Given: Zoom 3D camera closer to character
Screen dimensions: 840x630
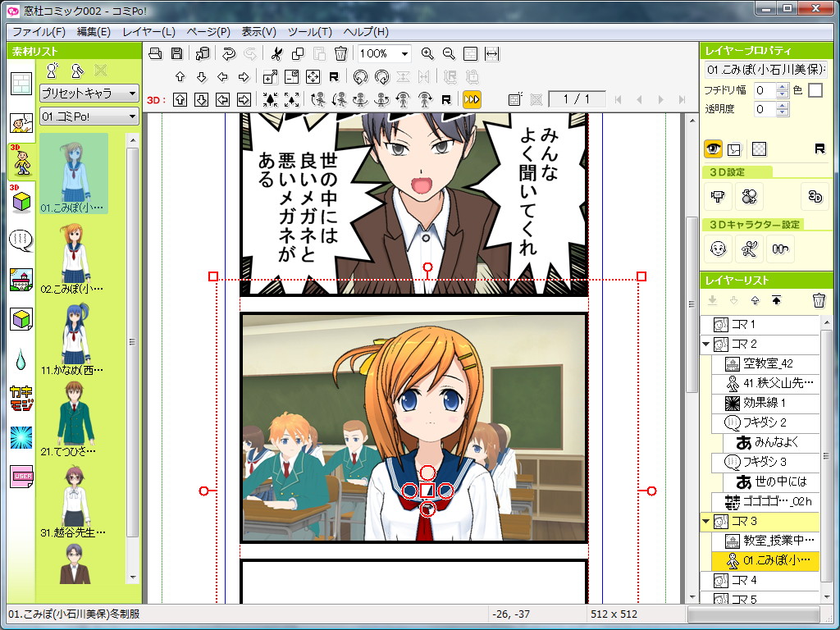Looking at the screenshot, I should point(271,99).
